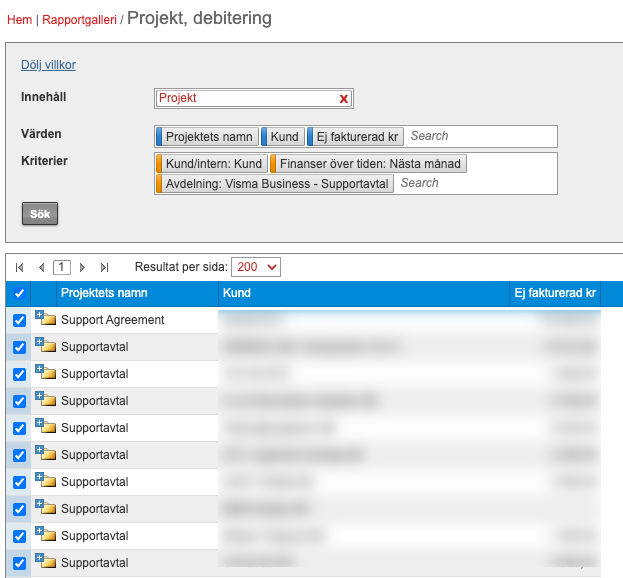This screenshot has height=578, width=623.
Task: Click the Innehåll Projekt field
Action: pos(253,99)
